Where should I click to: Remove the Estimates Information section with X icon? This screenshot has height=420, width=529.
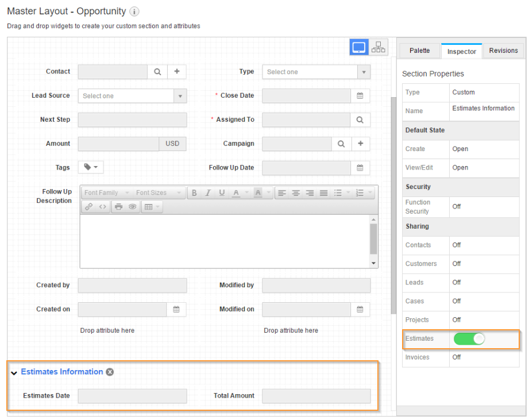(x=110, y=372)
